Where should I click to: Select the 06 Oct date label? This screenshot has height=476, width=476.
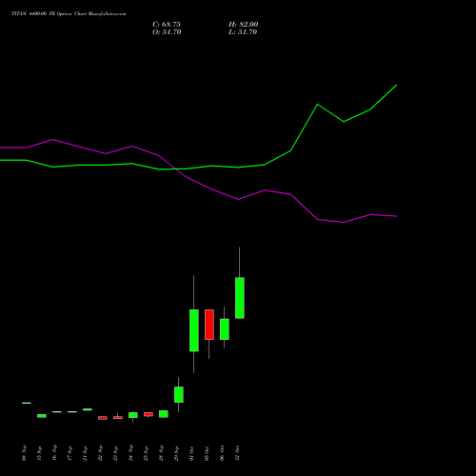point(223,453)
